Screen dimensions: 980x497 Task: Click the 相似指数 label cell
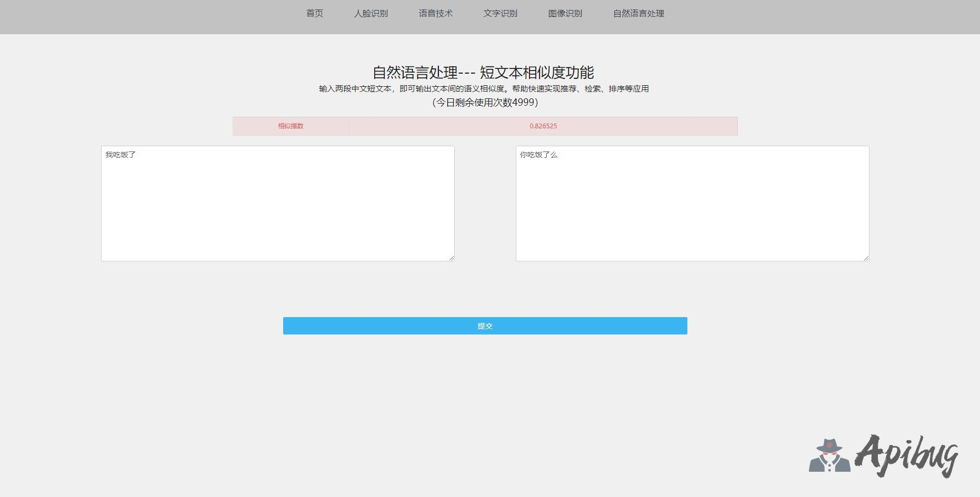291,126
